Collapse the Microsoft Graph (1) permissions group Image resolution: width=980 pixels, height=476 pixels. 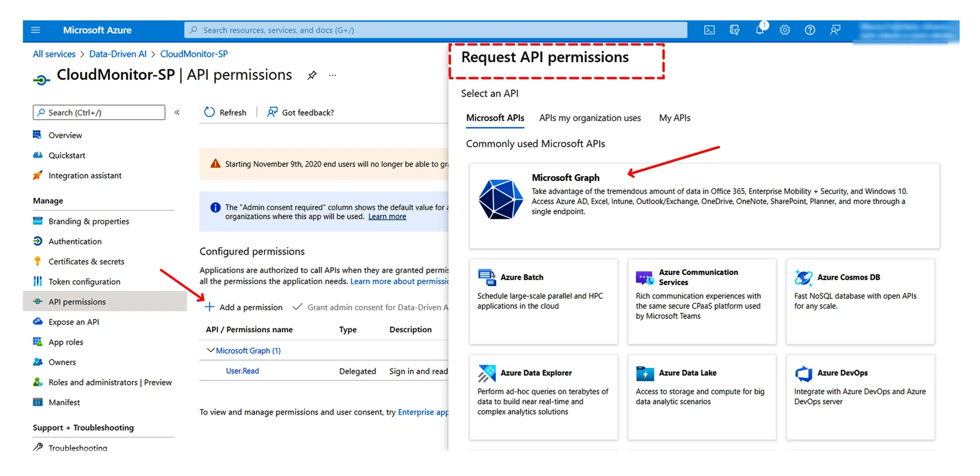[210, 351]
